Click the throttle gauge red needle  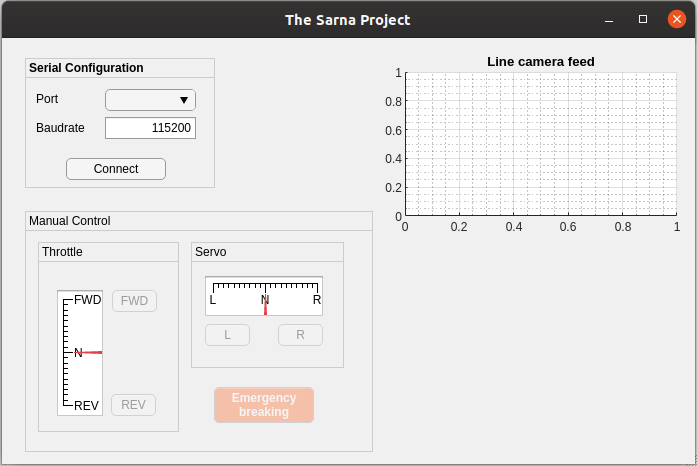91,353
